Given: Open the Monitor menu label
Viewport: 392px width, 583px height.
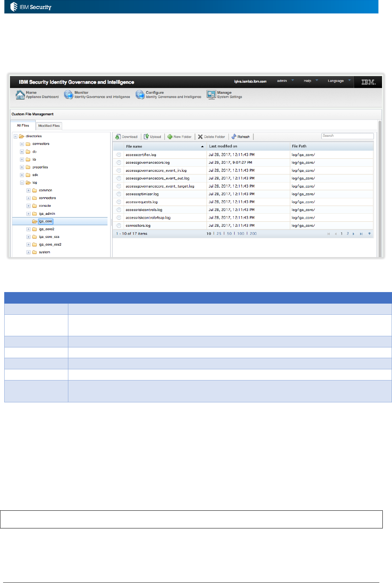Looking at the screenshot, I should coord(102,95).
